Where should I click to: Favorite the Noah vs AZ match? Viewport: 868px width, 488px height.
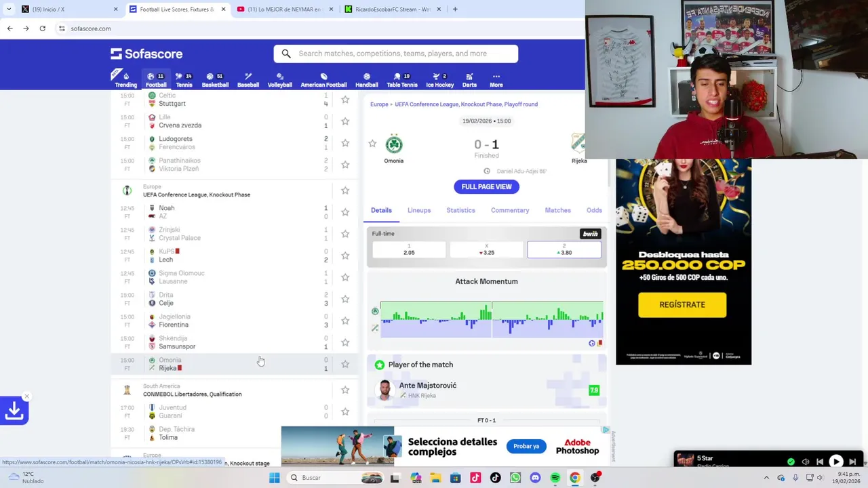(x=345, y=212)
